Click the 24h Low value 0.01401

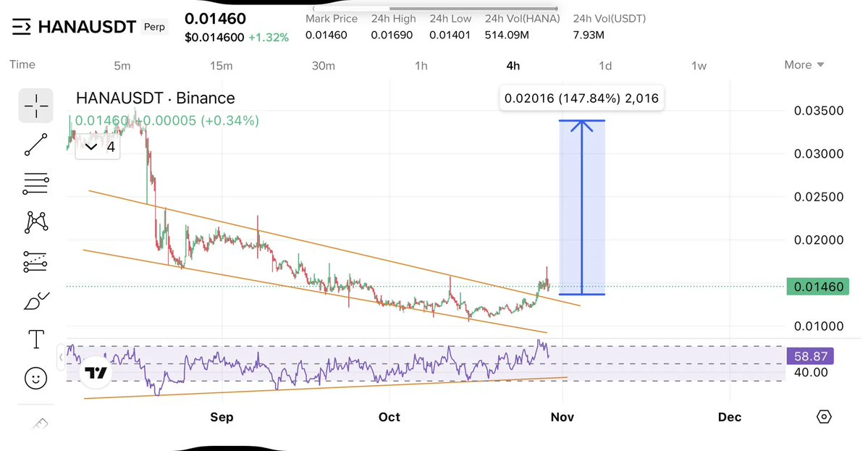pyautogui.click(x=450, y=35)
